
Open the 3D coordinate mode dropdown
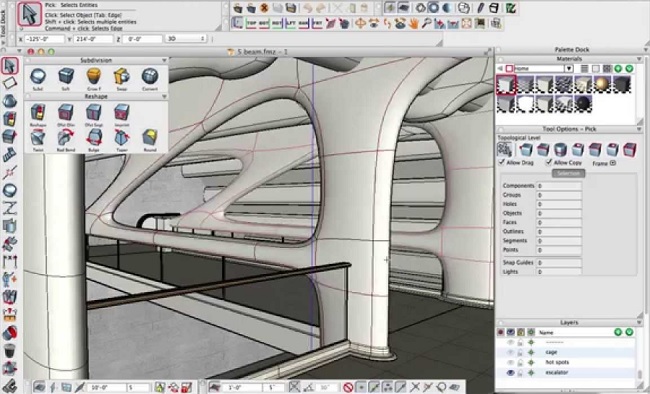tap(186, 39)
